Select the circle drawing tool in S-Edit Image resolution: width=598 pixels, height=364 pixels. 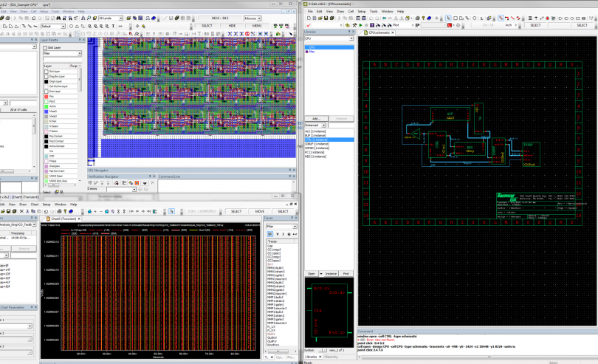475,18
